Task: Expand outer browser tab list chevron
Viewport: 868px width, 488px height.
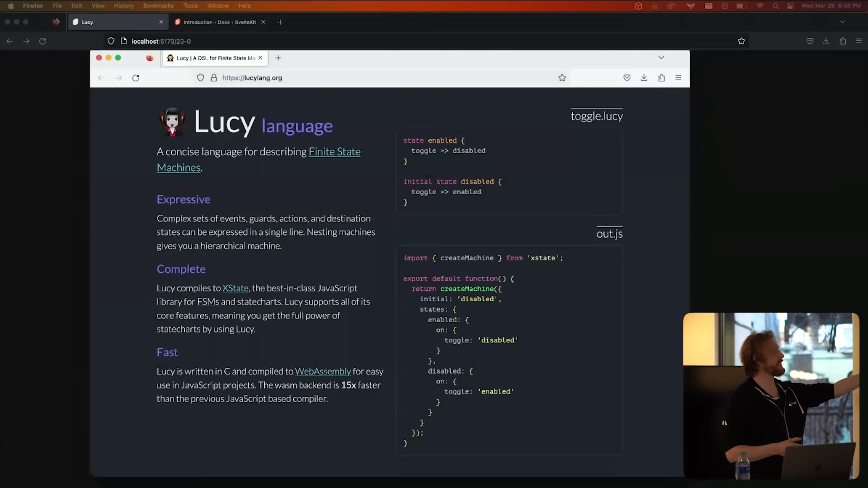Action: point(842,22)
